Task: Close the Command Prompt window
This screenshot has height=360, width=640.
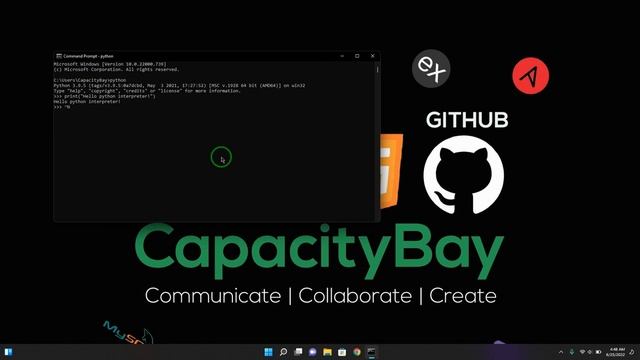Action: tap(372, 56)
